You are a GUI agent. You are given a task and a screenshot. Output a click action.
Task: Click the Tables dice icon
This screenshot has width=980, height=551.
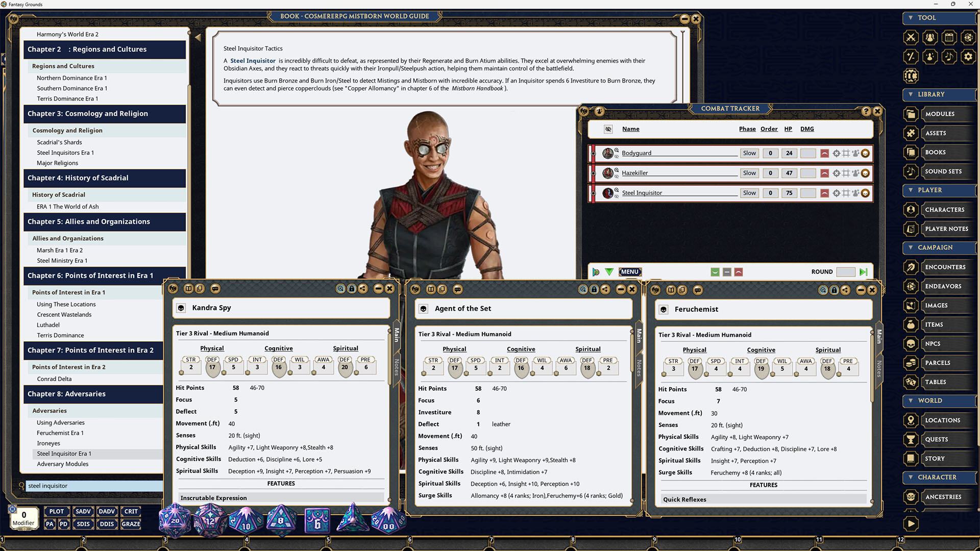click(x=911, y=382)
